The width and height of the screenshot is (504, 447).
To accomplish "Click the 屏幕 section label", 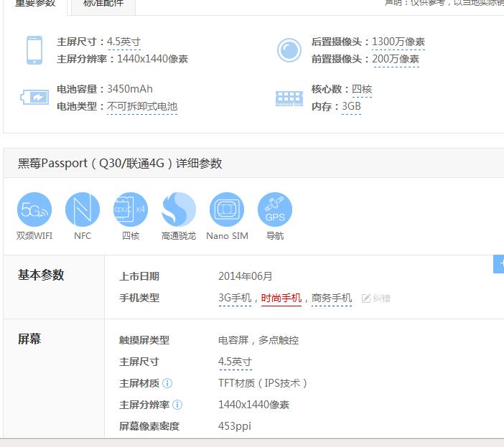I will pos(29,339).
